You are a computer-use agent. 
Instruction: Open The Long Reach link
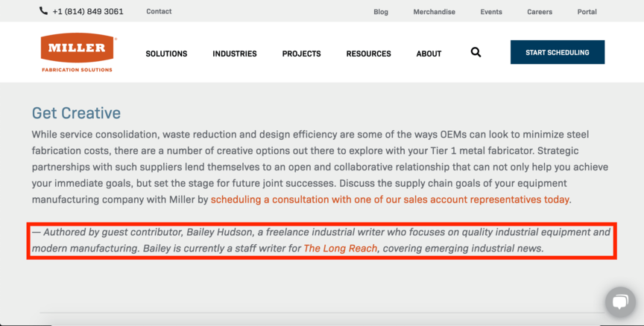(340, 249)
